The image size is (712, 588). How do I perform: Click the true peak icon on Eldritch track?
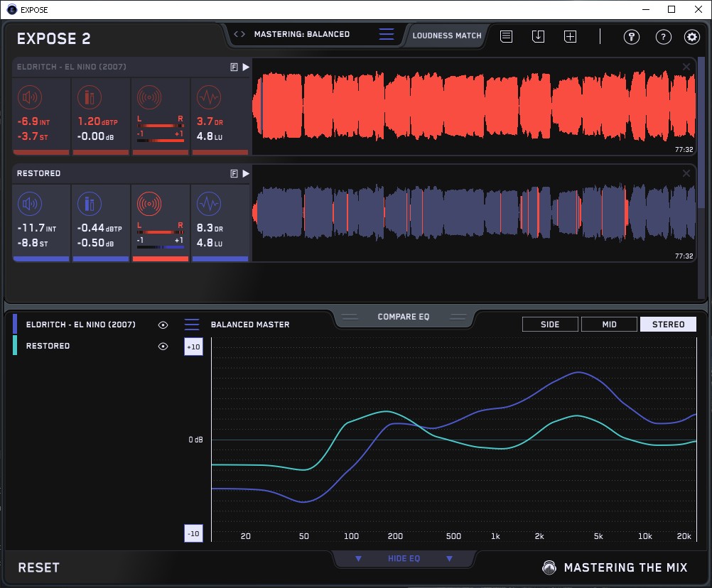(89, 97)
